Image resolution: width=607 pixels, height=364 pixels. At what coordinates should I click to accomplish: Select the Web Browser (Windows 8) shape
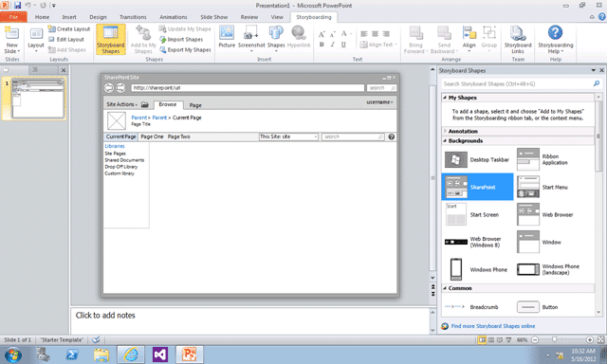point(477,242)
